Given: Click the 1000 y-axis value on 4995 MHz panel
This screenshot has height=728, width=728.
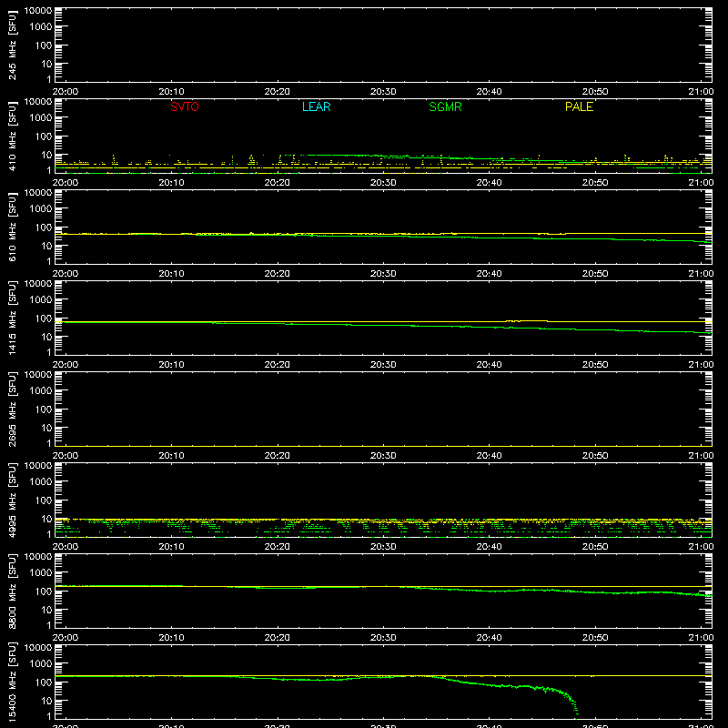Looking at the screenshot, I should pyautogui.click(x=41, y=482).
